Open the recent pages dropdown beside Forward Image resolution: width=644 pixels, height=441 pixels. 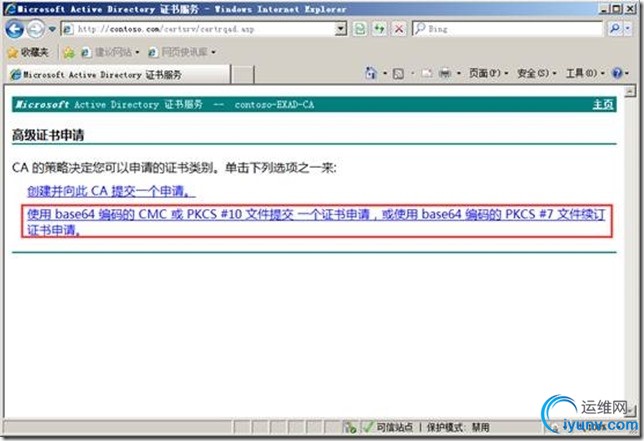tap(52, 30)
